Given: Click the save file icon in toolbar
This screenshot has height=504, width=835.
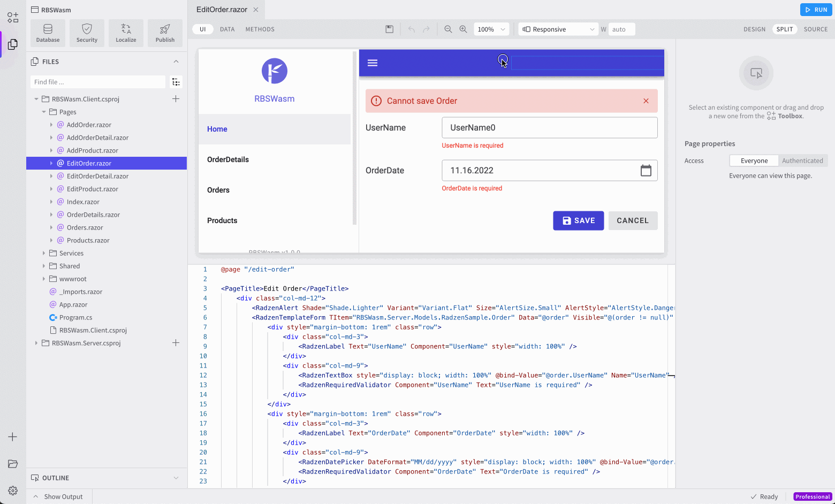Looking at the screenshot, I should pos(390,29).
